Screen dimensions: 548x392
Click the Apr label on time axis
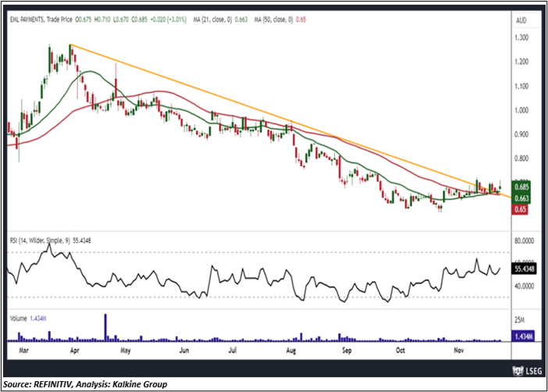(x=74, y=351)
